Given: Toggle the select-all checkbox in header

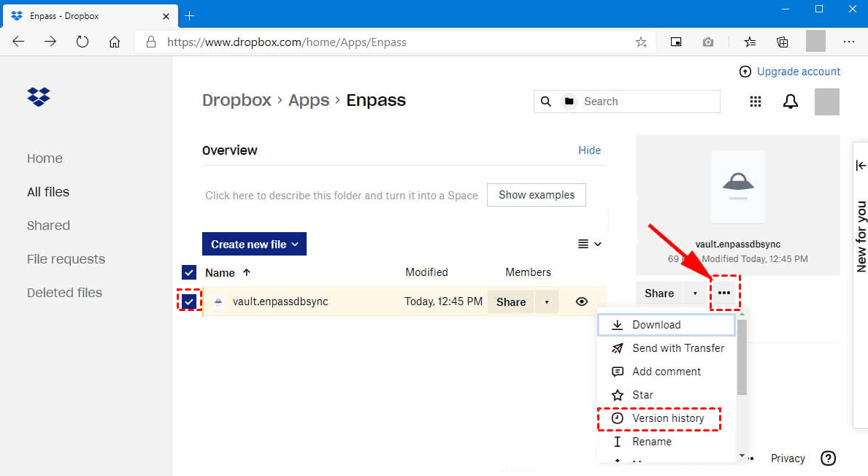Looking at the screenshot, I should 189,272.
